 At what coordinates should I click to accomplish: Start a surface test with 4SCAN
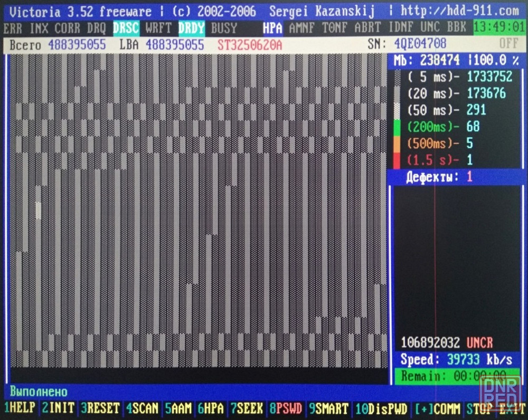coord(142,408)
